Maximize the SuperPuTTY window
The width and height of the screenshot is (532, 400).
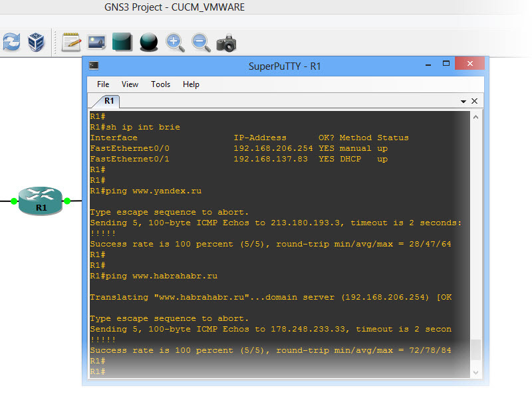tap(446, 63)
